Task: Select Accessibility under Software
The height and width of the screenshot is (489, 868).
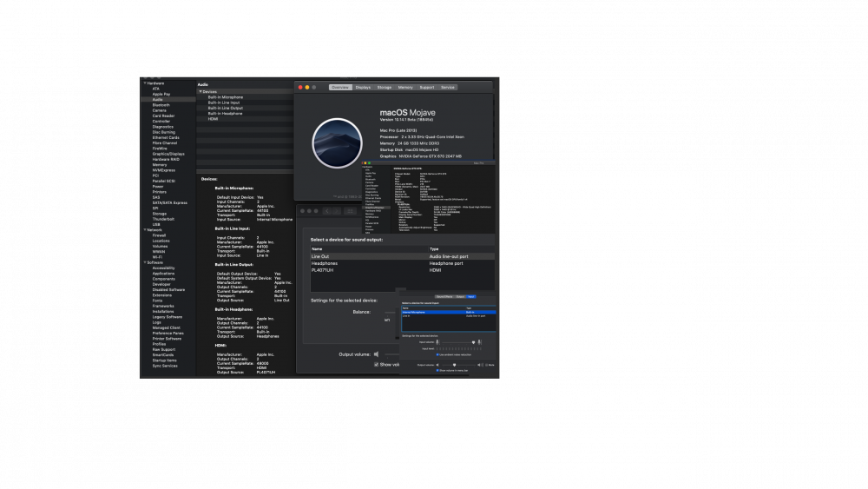Action: [164, 268]
